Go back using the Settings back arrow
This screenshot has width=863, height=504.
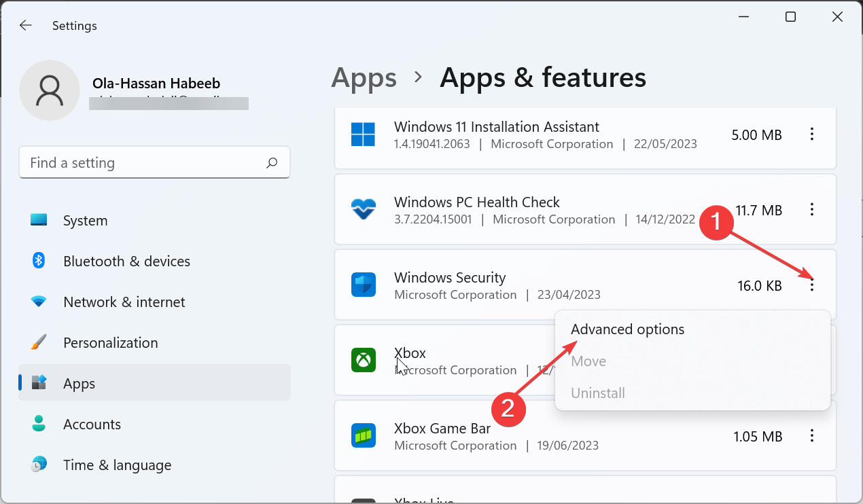tap(26, 26)
